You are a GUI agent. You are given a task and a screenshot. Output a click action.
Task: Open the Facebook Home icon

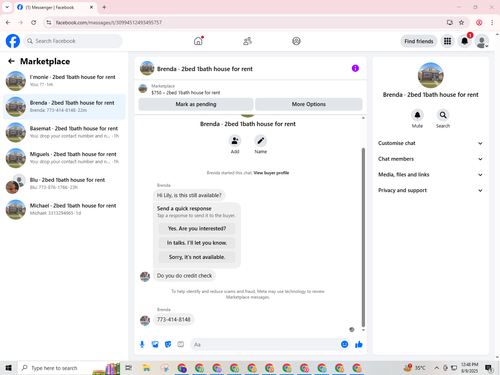198,41
